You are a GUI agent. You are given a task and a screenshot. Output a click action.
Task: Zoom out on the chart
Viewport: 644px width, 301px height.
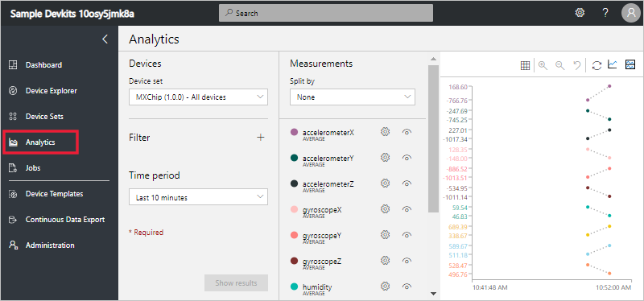(559, 65)
